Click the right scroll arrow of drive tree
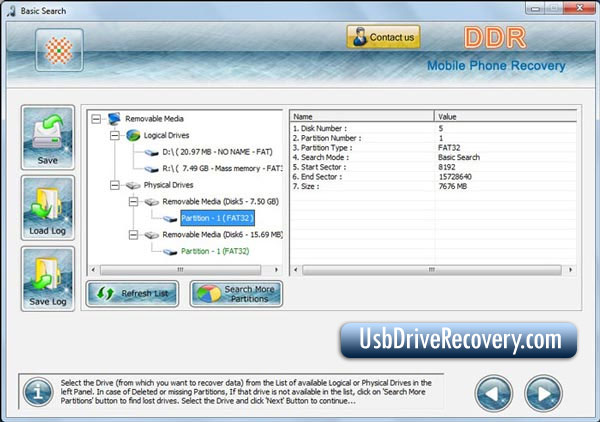The width and height of the screenshot is (600, 422). (276, 270)
